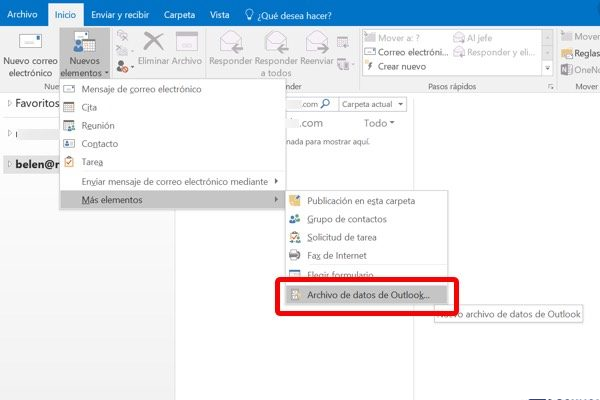Click the junk mail person icon

(x=122, y=67)
